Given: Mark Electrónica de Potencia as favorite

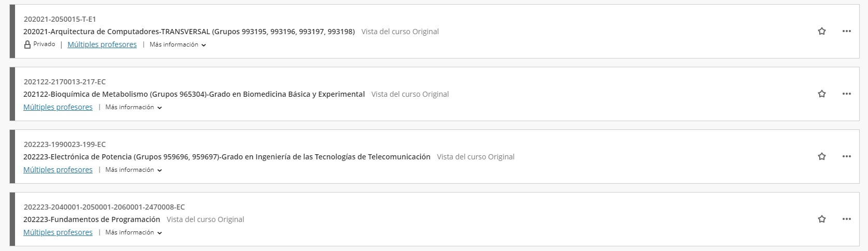Looking at the screenshot, I should [x=821, y=156].
